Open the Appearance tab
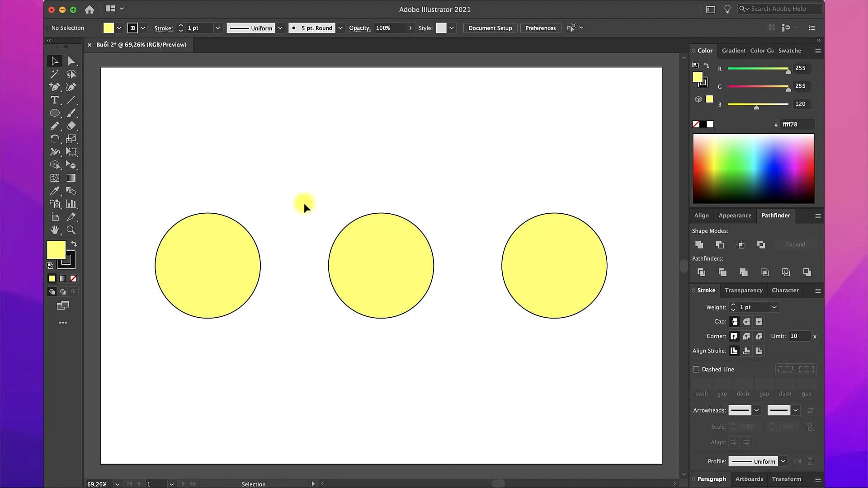The height and width of the screenshot is (488, 868). click(735, 216)
